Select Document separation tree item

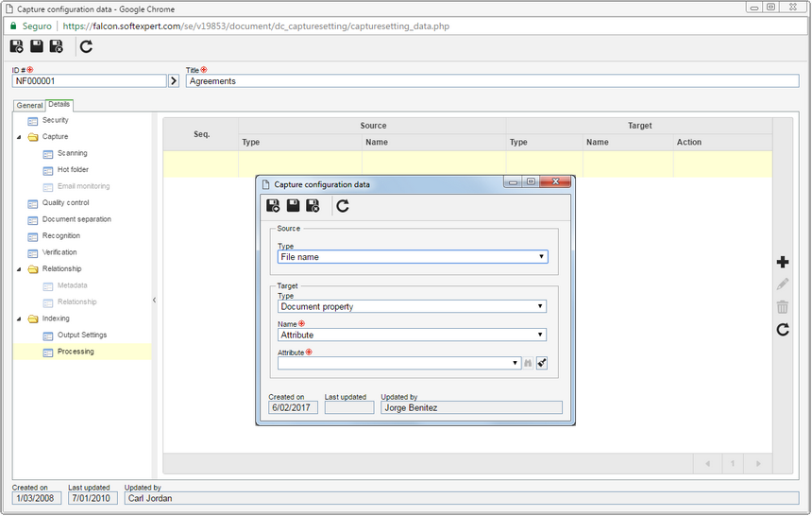(76, 219)
